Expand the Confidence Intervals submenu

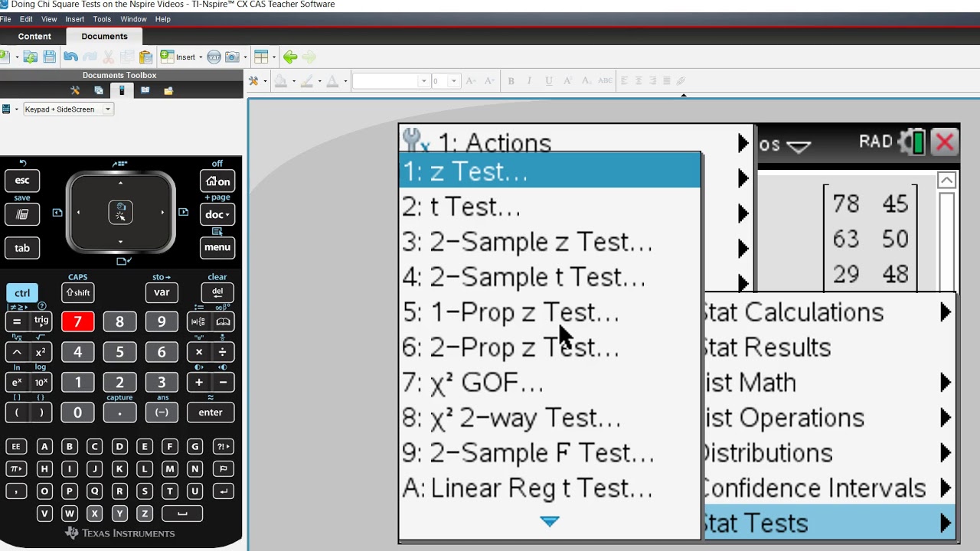pyautogui.click(x=829, y=487)
